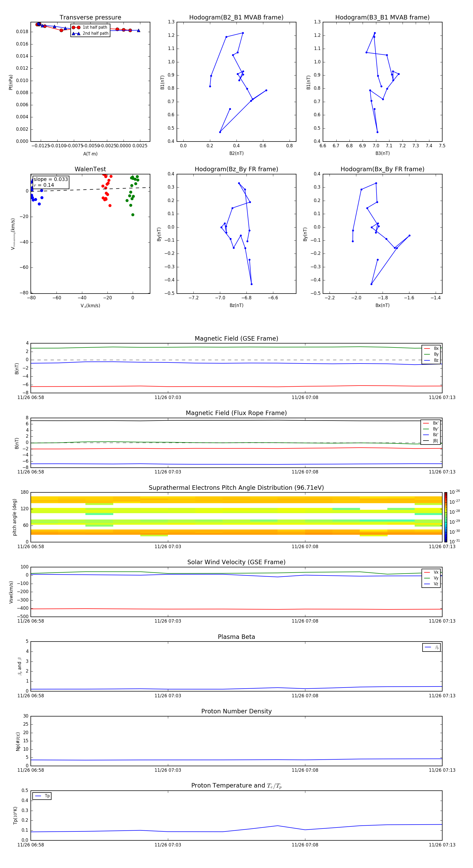Click the 'Solar Wind Velocity (GSE Frame)' title
This screenshot has width=473, height=868.
pos(236,562)
